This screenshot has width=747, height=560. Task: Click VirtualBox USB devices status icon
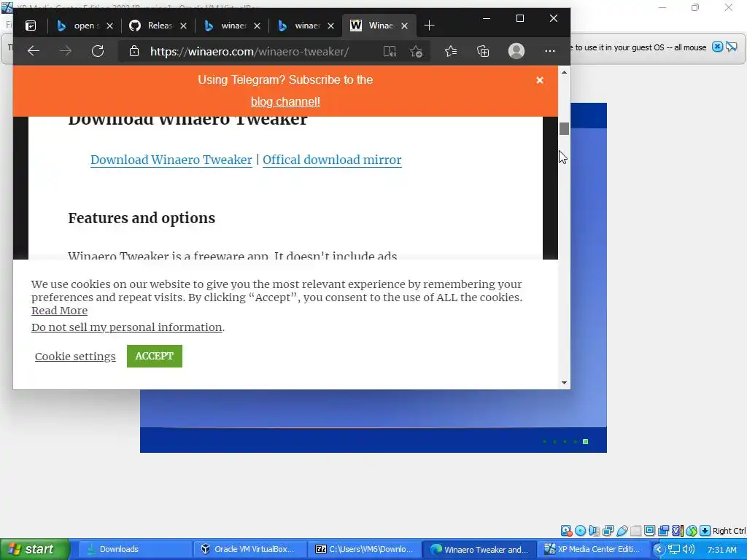coord(622,531)
